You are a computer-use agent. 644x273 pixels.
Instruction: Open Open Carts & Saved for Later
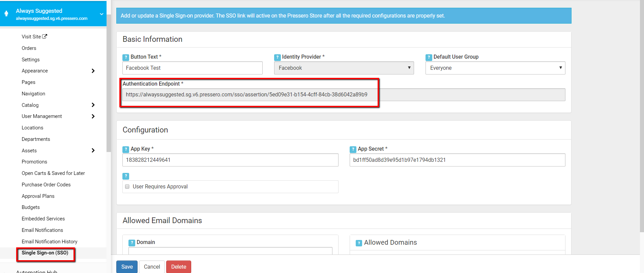point(53,173)
